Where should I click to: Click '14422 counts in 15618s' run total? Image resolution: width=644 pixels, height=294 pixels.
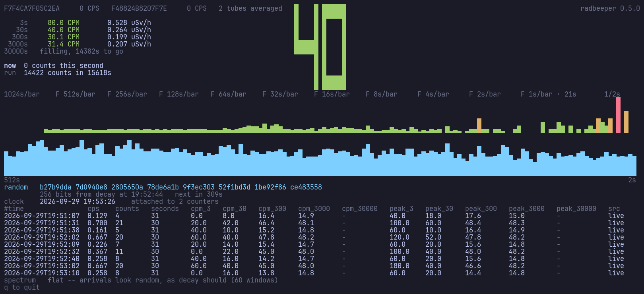tap(68, 73)
